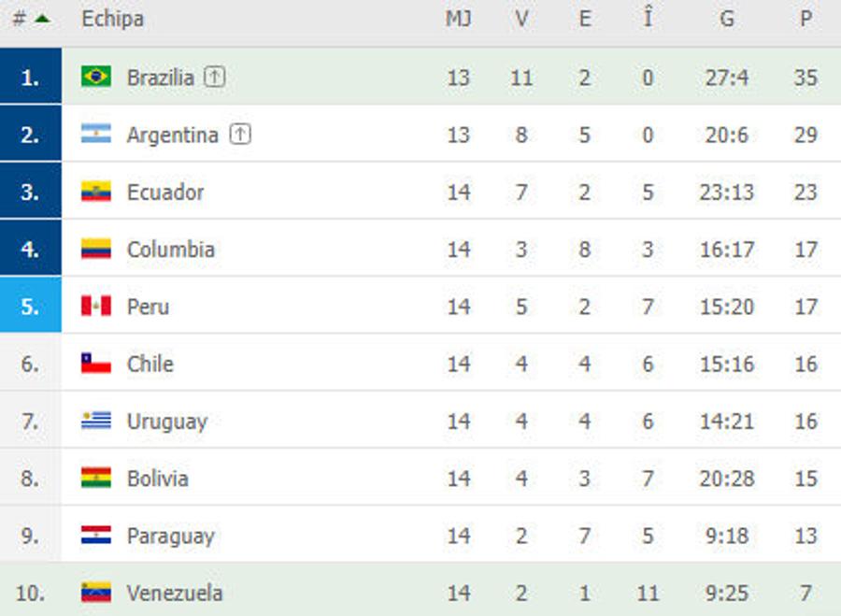Click the Chile flag icon
Viewport: 841px width, 616px height.
tap(96, 364)
